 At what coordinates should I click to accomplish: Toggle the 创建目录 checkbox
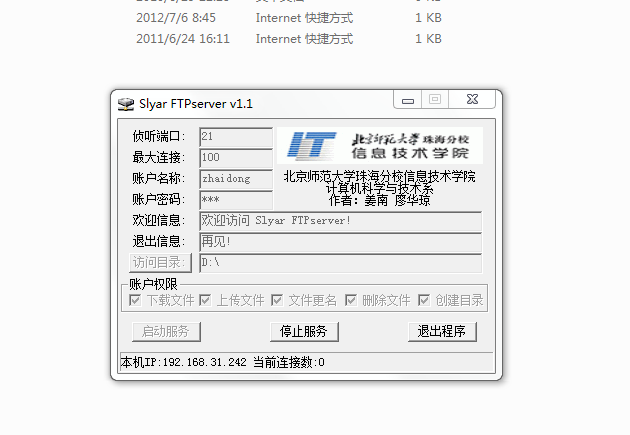[x=423, y=300]
